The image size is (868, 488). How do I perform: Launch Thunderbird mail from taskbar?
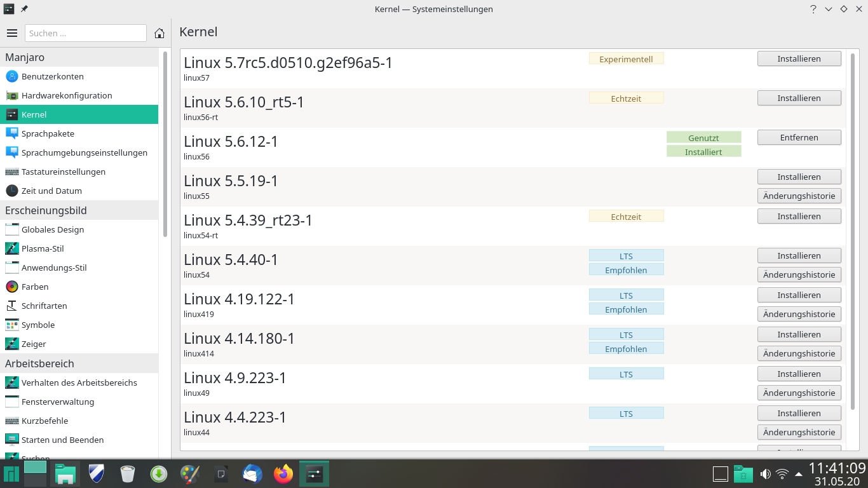[252, 474]
